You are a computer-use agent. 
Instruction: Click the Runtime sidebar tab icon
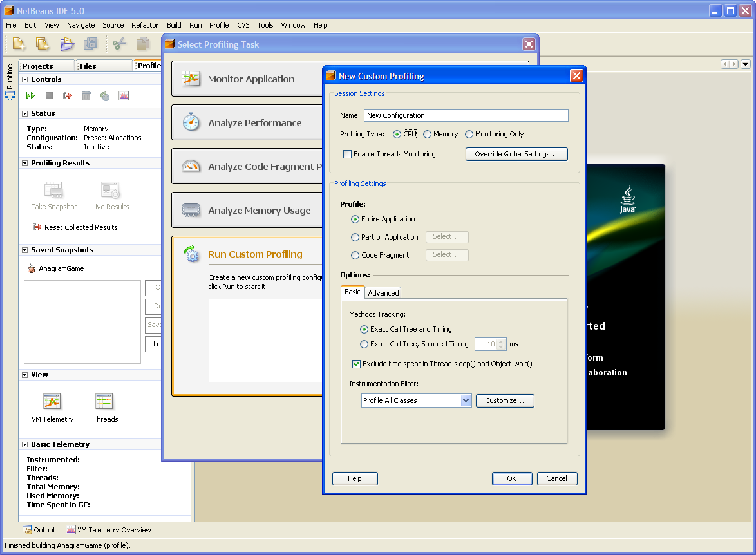(10, 95)
